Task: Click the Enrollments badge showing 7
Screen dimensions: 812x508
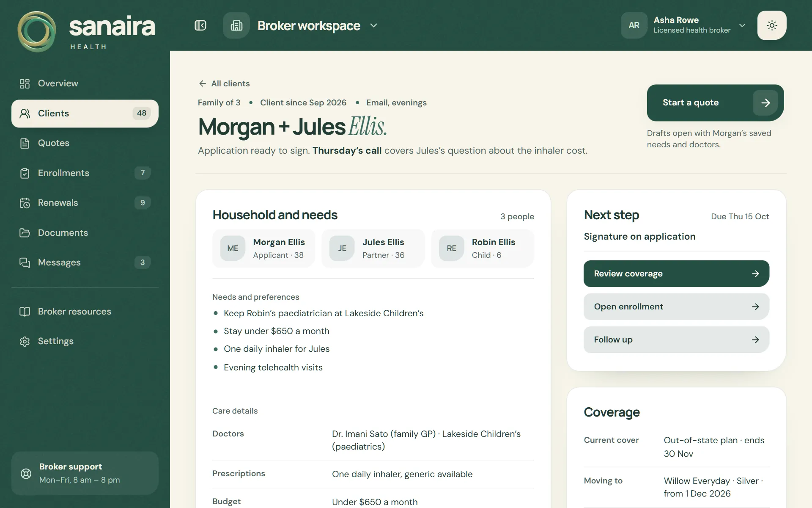Action: [x=143, y=173]
